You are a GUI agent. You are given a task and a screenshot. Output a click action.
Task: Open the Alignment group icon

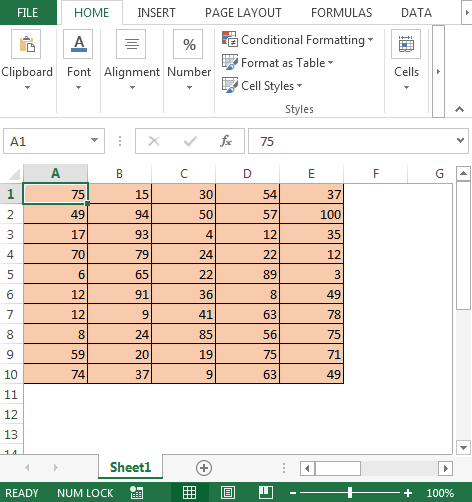(131, 44)
